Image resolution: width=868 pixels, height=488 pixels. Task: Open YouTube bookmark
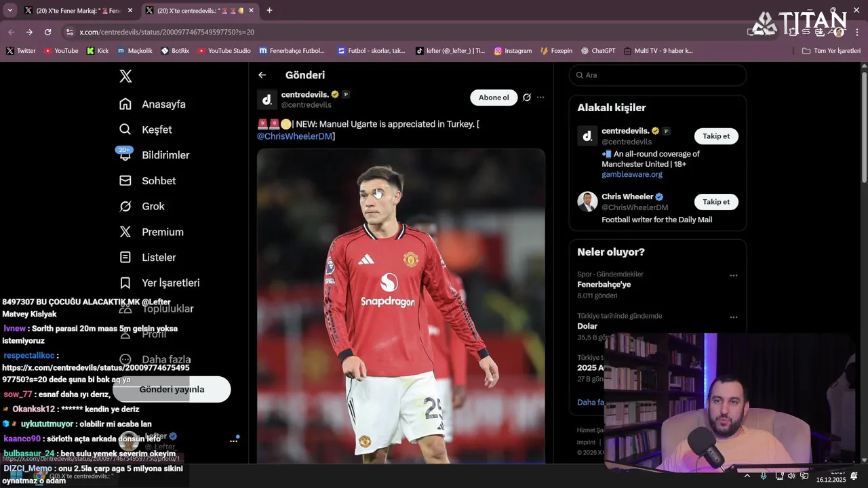pos(61,51)
